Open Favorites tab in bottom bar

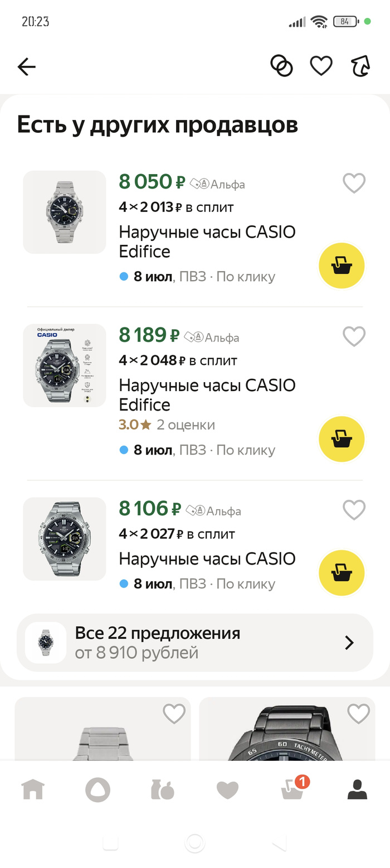[227, 789]
